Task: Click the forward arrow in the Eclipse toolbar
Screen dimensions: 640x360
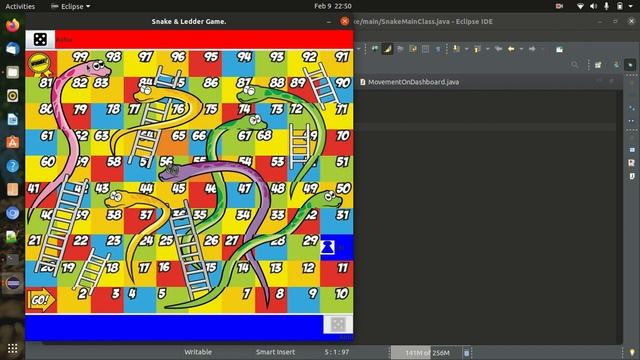Action: [x=532, y=49]
